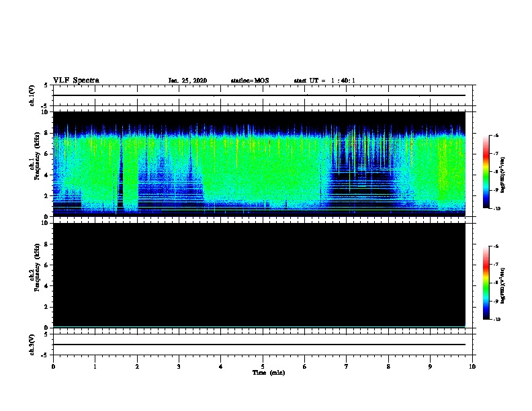Image resolution: width=532 pixels, height=411 pixels.
Task: Click time axis tick label "10"
Action: tap(472, 367)
